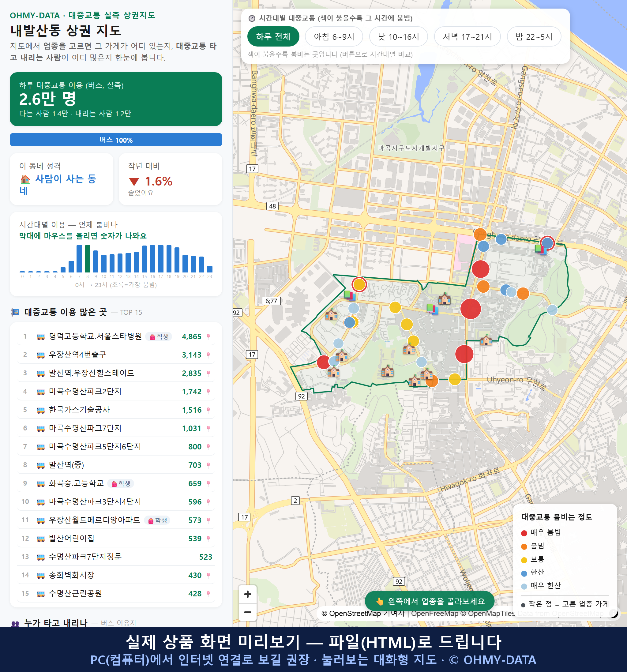
Task: Switch to the 밤 22~5시 time filter
Action: (534, 36)
